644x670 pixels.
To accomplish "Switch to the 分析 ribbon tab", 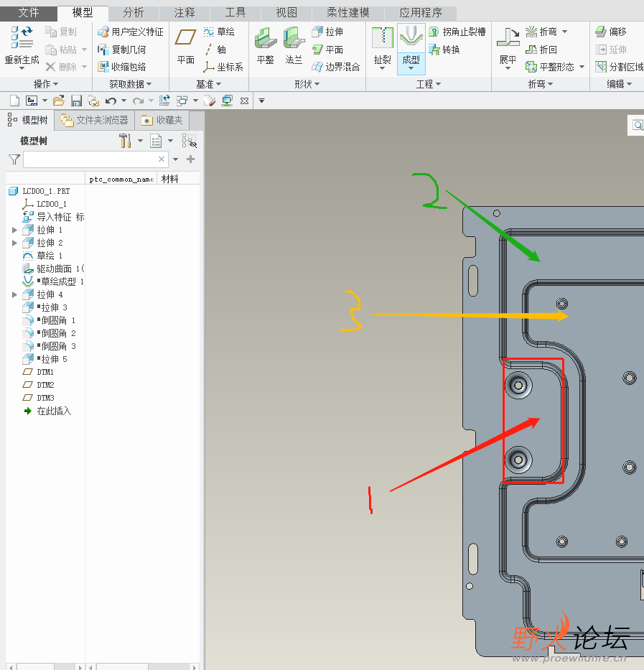I will coord(134,13).
